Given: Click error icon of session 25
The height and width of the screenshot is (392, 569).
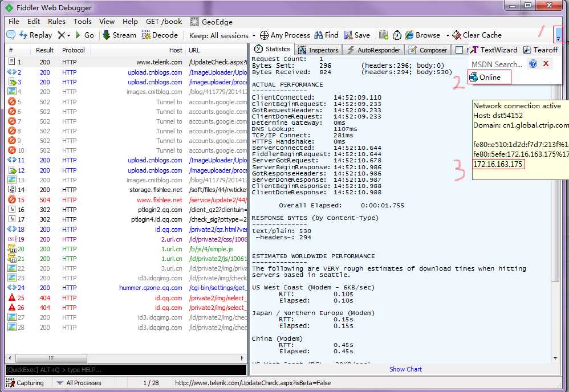Looking at the screenshot, I should (12, 297).
